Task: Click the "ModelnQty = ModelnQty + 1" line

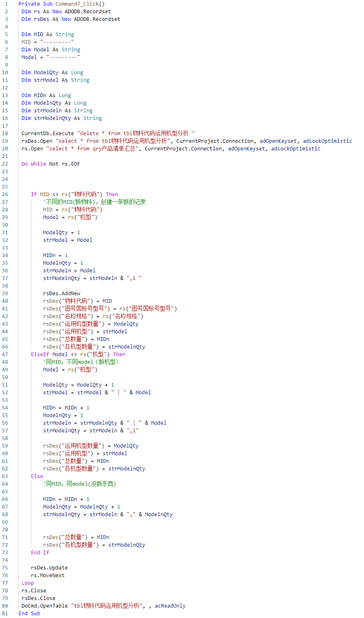Action: click(82, 507)
